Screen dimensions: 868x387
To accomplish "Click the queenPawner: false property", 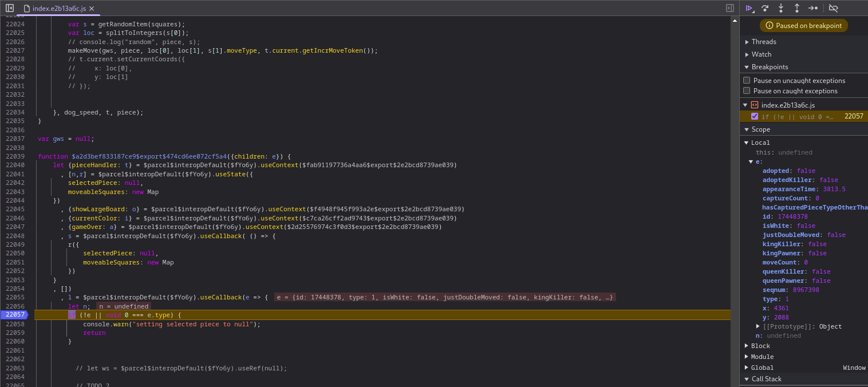I will (796, 281).
